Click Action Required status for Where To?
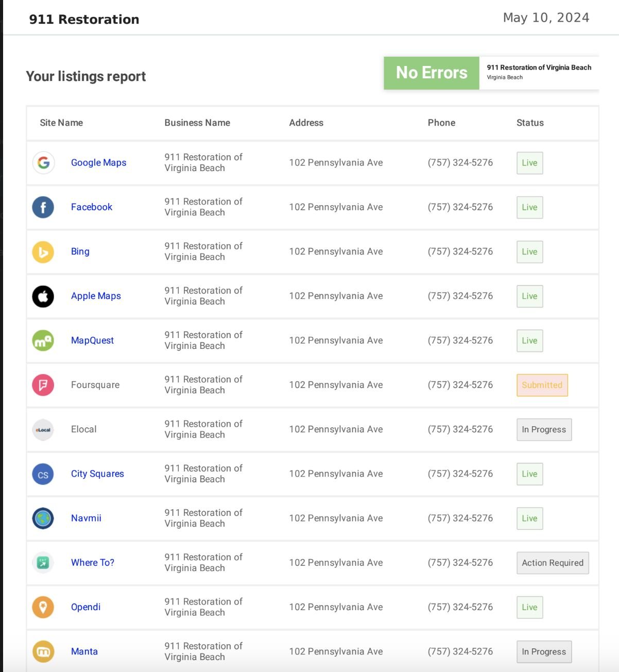 [553, 563]
